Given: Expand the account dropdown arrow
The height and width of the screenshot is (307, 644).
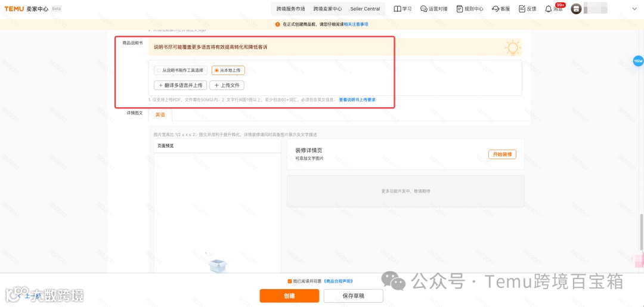Looking at the screenshot, I should pyautogui.click(x=633, y=8).
